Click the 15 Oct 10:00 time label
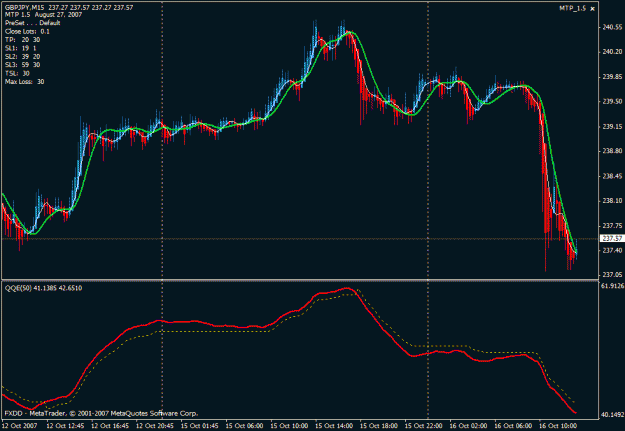Image resolution: width=625 pixels, height=431 pixels. pos(289,426)
